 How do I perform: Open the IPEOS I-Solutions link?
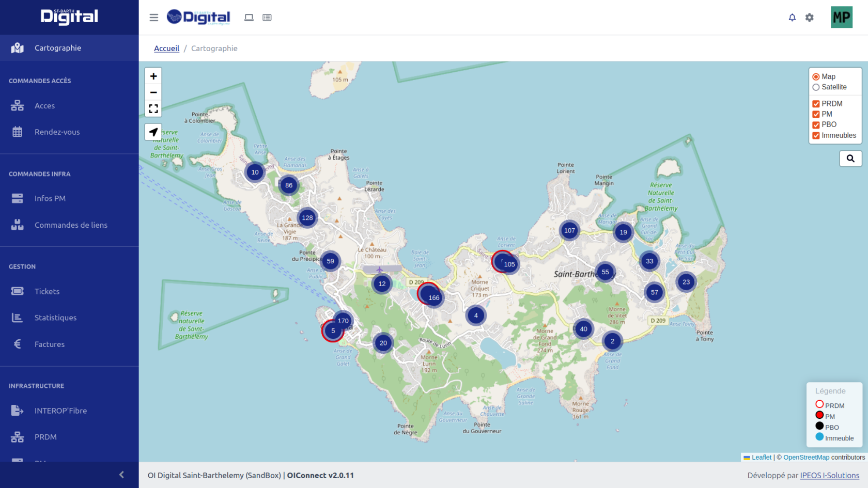pyautogui.click(x=829, y=476)
